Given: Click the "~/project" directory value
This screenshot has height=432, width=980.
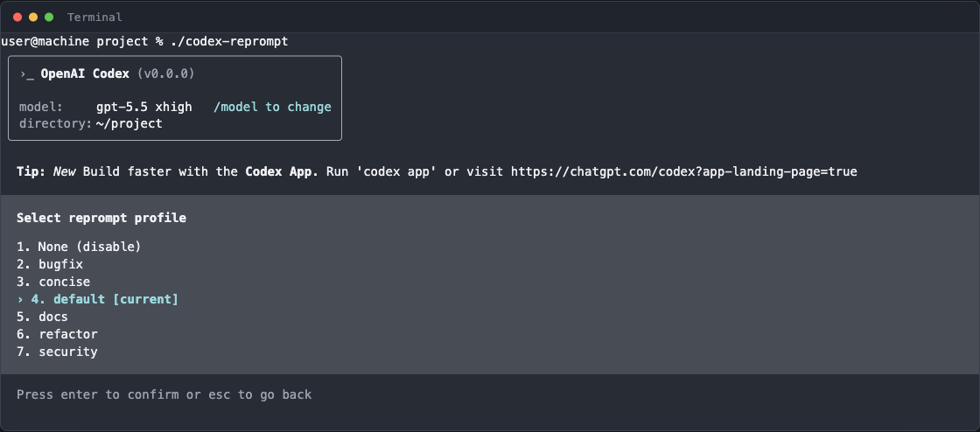Looking at the screenshot, I should pos(129,123).
